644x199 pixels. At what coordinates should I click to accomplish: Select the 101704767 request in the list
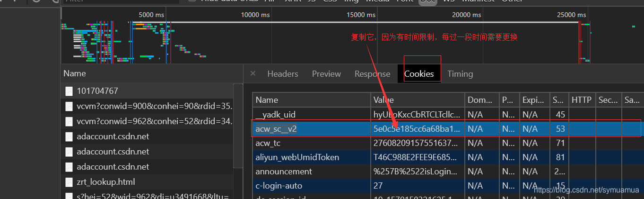148,90
